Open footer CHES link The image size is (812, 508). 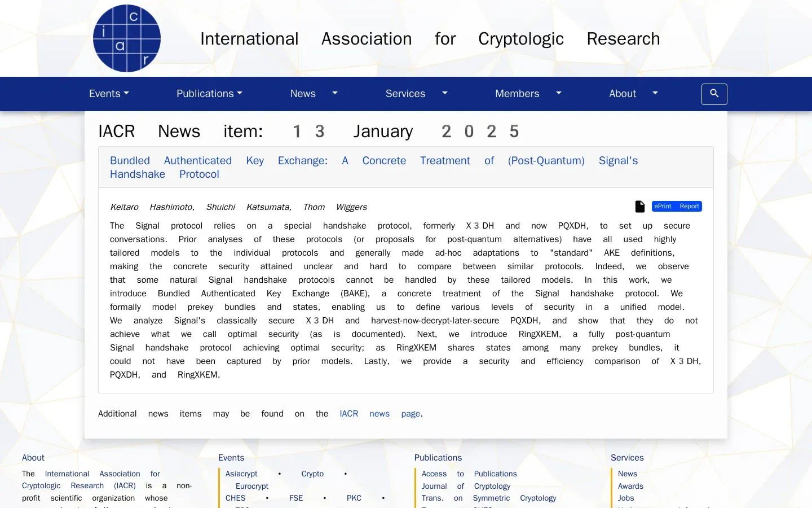click(x=236, y=498)
